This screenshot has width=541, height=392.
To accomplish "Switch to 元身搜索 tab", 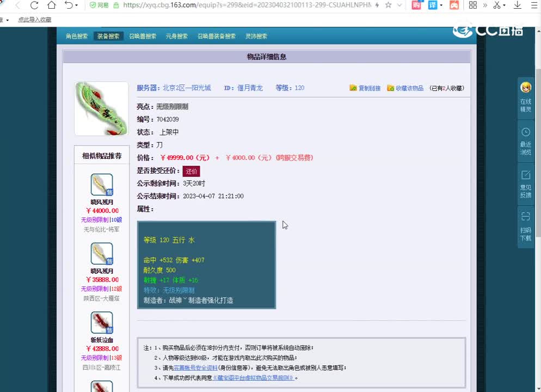I will coord(177,36).
